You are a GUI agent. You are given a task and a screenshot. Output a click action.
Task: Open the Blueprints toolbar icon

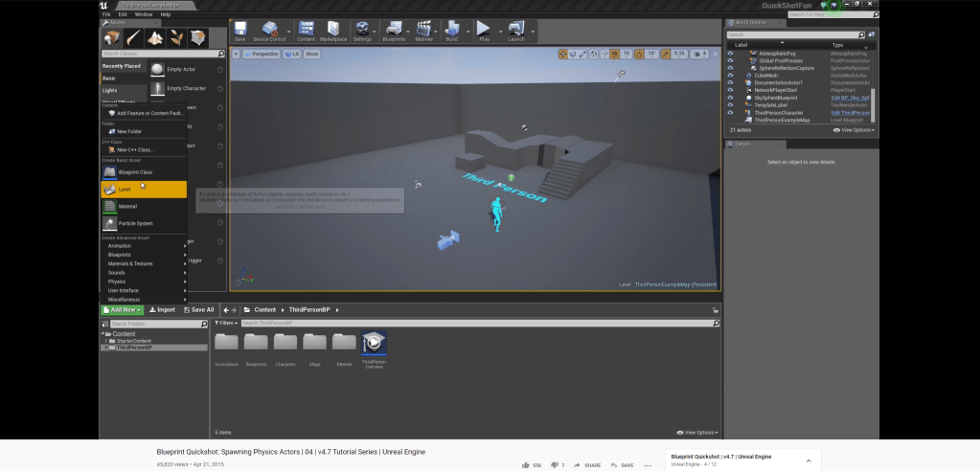click(393, 32)
